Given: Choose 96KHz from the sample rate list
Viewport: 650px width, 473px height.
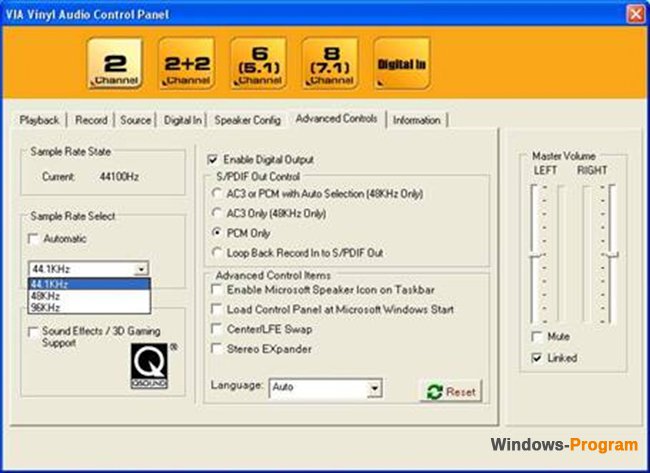Looking at the screenshot, I should point(89,308).
